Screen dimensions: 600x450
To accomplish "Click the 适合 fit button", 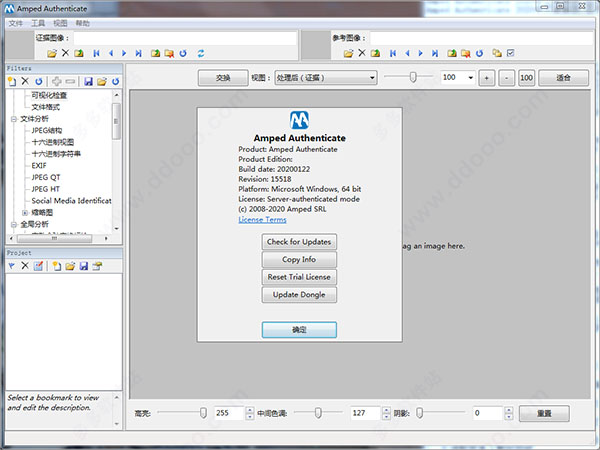I will pos(563,78).
